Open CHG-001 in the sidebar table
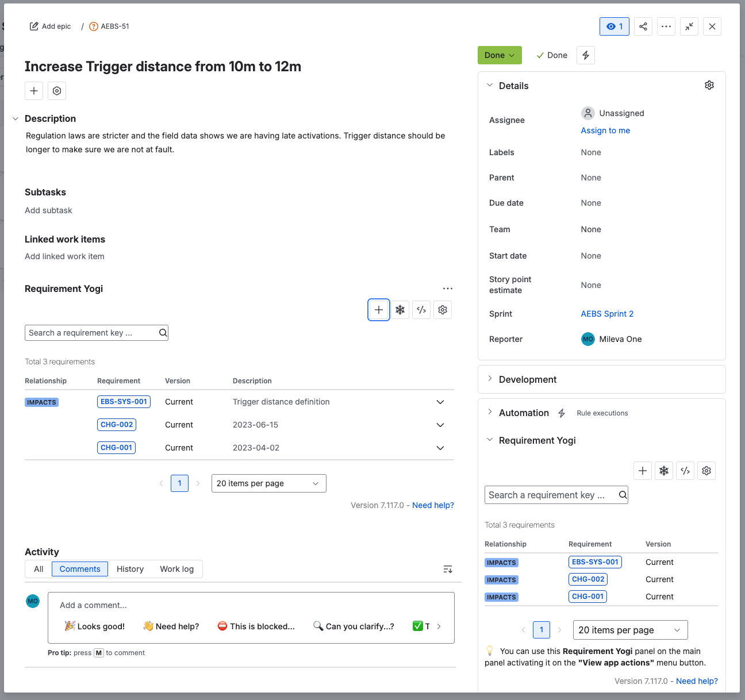This screenshot has width=745, height=700. point(587,597)
